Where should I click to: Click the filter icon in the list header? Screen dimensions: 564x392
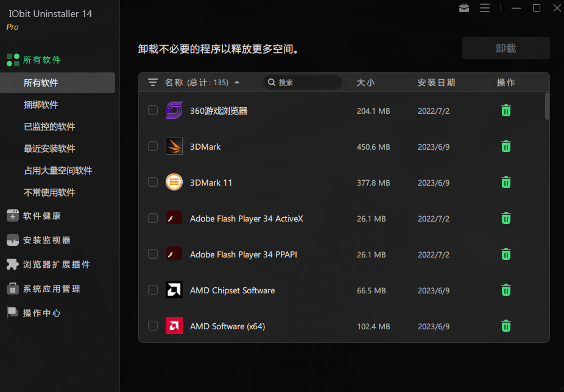152,82
